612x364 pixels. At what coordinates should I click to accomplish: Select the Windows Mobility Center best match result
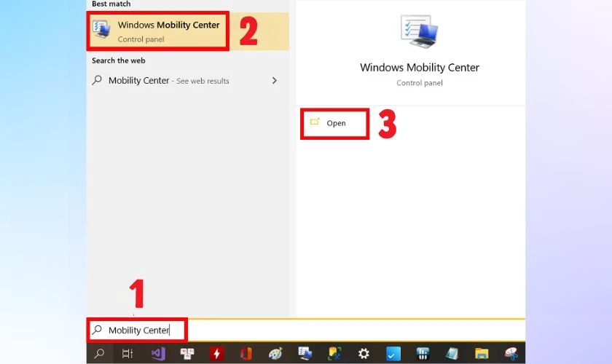(x=188, y=31)
